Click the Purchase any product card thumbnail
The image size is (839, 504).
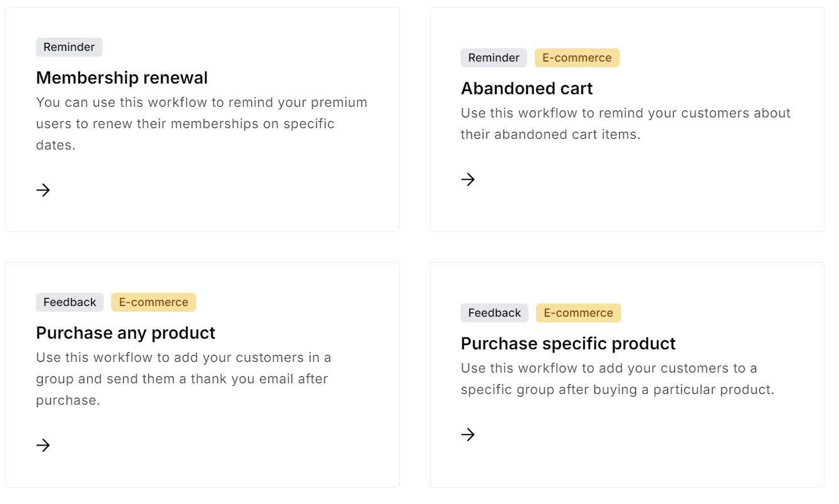201,374
